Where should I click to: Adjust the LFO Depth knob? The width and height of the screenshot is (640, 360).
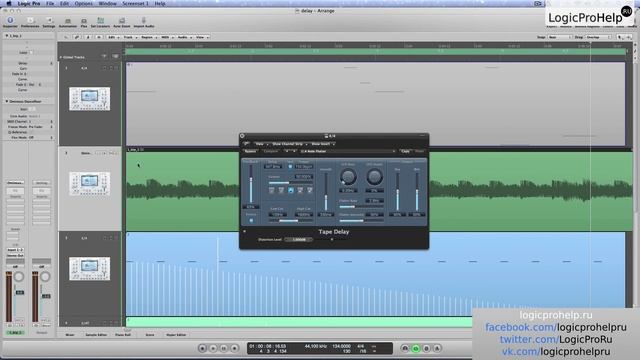(374, 177)
